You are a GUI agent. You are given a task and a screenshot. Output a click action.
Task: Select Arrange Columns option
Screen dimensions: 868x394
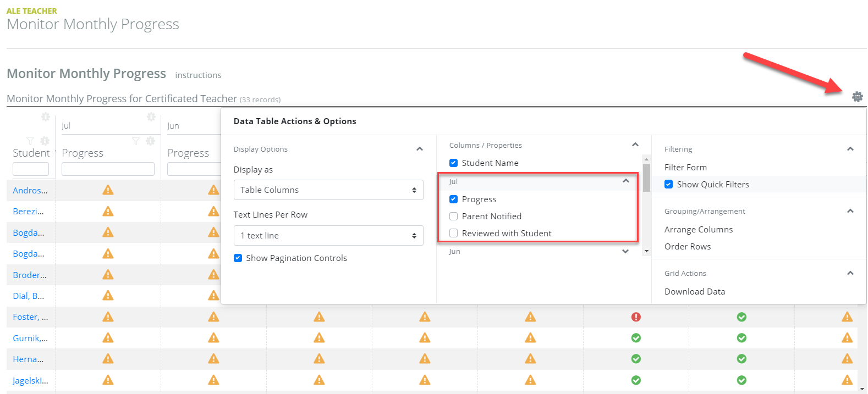tap(698, 229)
